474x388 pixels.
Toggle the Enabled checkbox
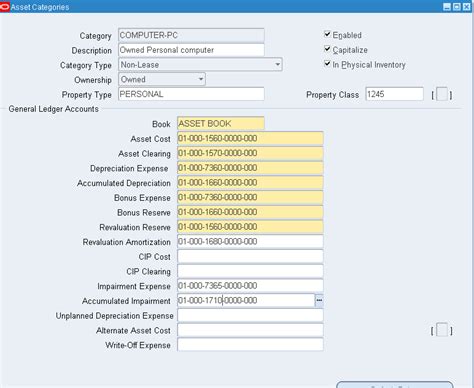point(327,34)
